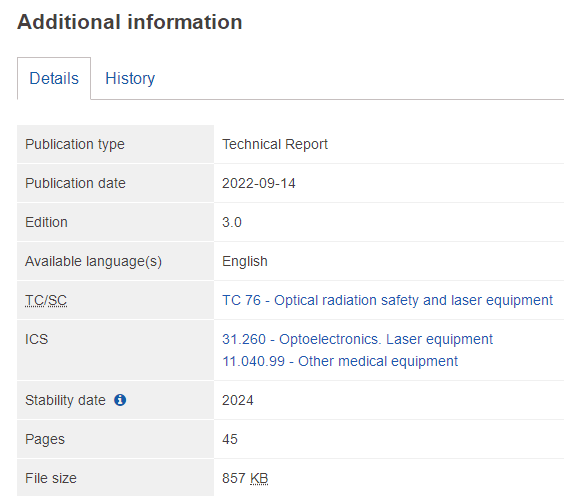This screenshot has height=496, width=564.
Task: Click the Technical Report value
Action: (x=275, y=144)
